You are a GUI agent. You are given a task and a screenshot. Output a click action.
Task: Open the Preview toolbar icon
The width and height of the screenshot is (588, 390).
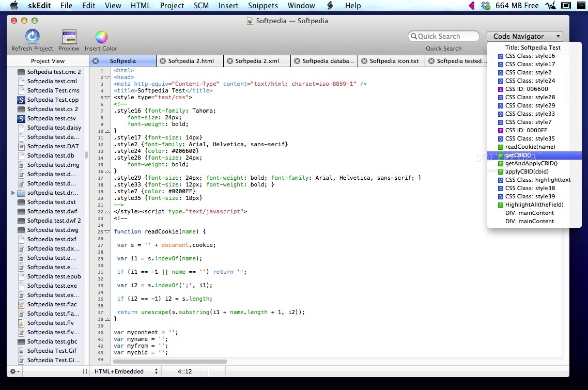[x=69, y=37]
